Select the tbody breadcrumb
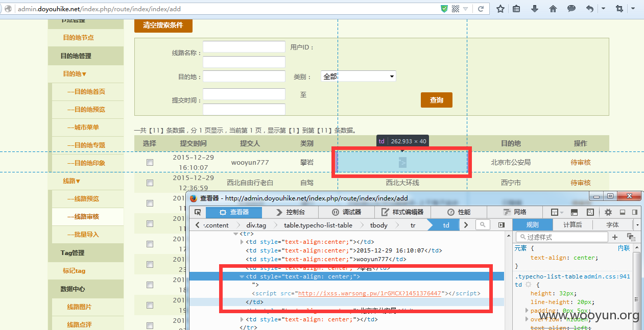The image size is (644, 330). point(379,225)
